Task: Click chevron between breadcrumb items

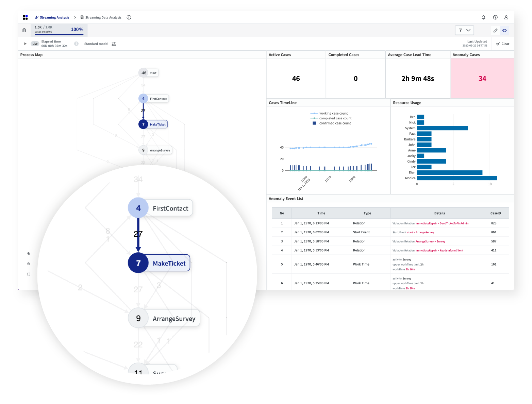Action: click(75, 17)
